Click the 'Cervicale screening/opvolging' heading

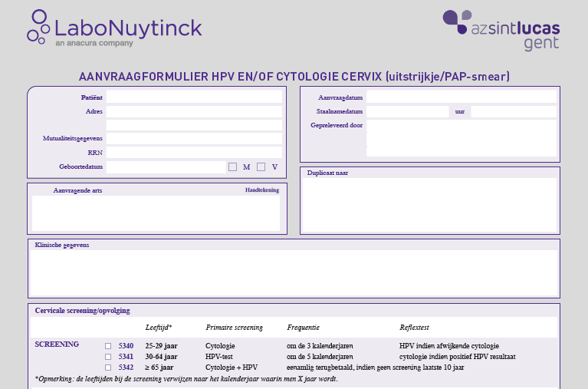point(83,311)
